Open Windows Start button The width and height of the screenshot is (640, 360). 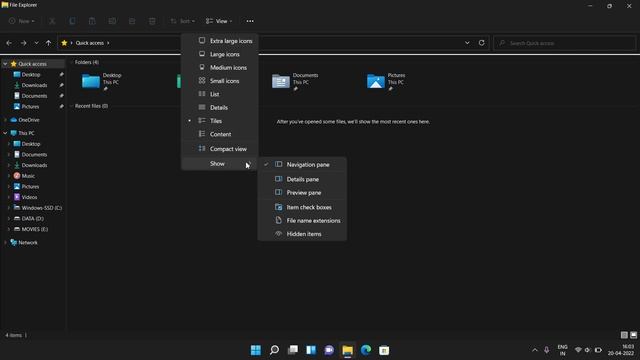pyautogui.click(x=256, y=350)
